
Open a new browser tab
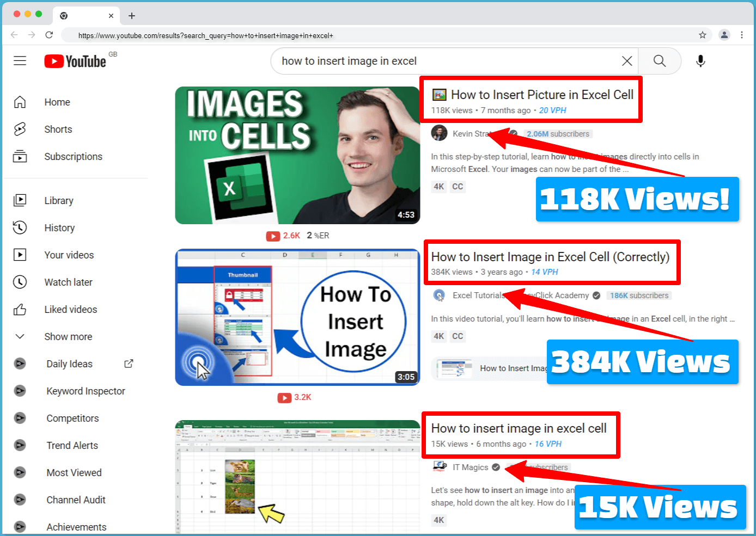132,16
